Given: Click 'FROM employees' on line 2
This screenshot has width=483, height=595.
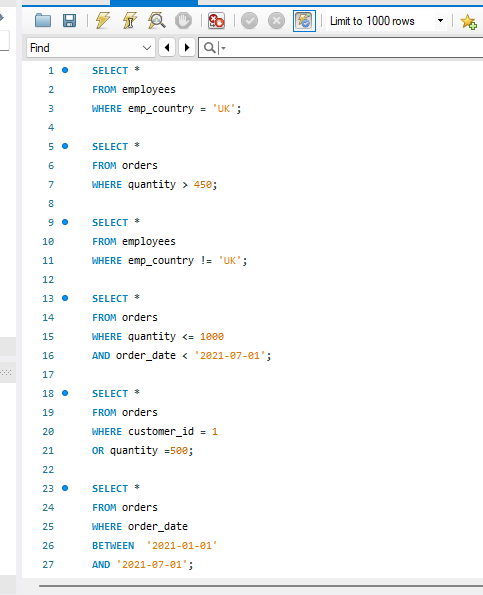Looking at the screenshot, I should (x=134, y=90).
